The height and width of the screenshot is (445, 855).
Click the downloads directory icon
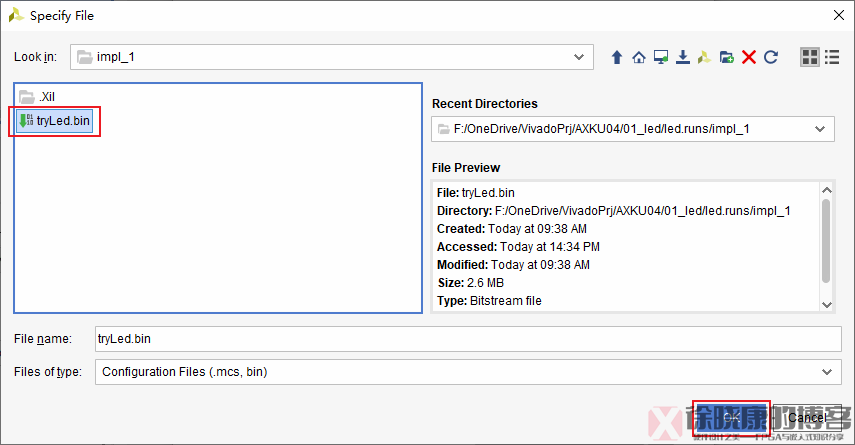(x=683, y=58)
